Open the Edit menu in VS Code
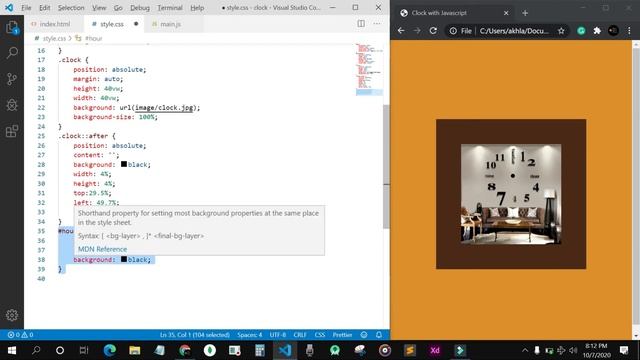 [x=44, y=8]
